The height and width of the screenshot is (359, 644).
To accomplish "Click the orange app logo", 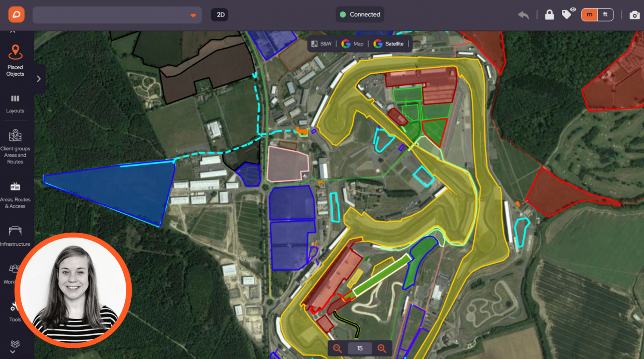I will [x=17, y=14].
